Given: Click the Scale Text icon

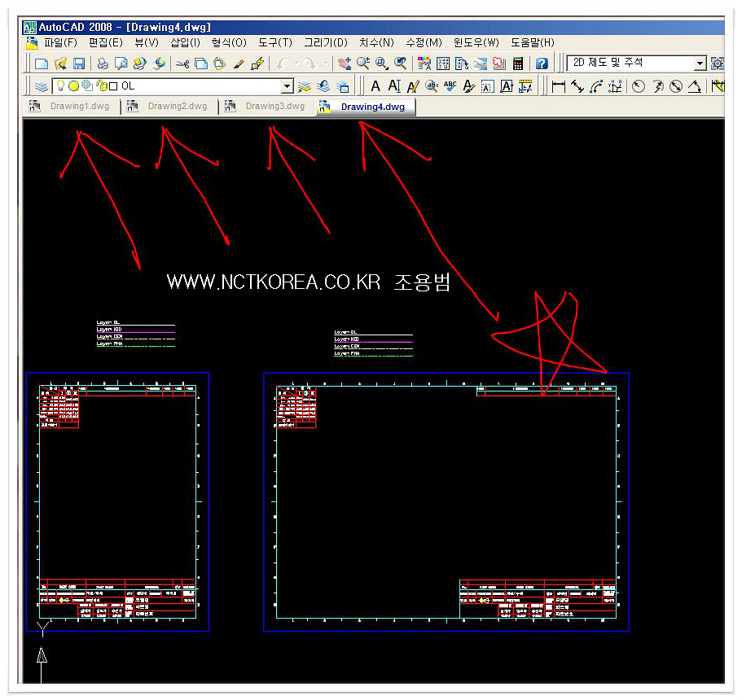Looking at the screenshot, I should [x=487, y=86].
